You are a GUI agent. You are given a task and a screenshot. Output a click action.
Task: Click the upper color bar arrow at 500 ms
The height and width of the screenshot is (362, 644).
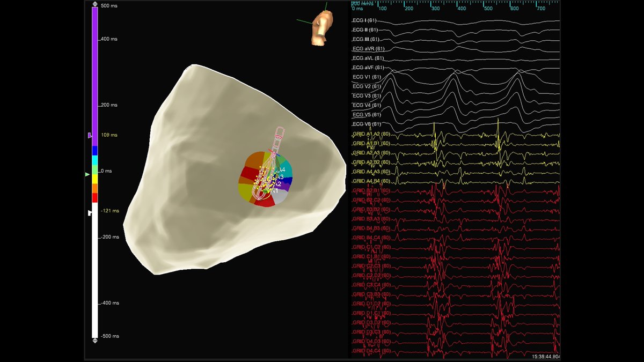(95, 4)
